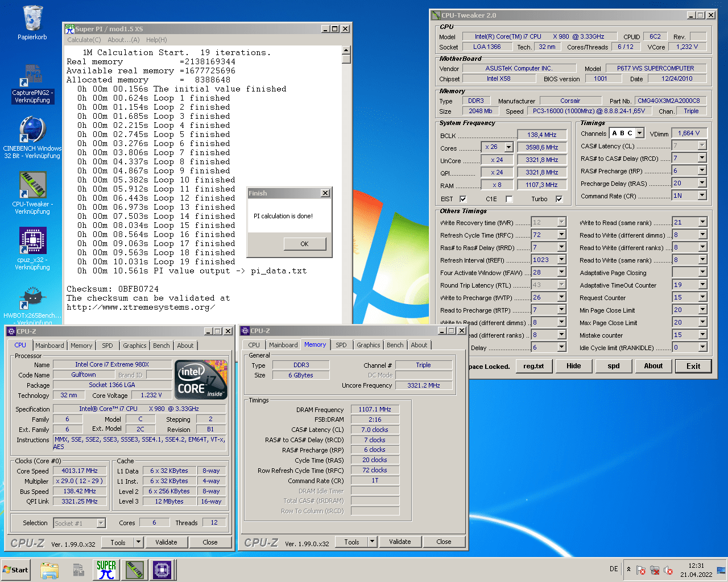
Task: Open the CPU-Tweaker desktop shortcut
Action: pyautogui.click(x=32, y=193)
